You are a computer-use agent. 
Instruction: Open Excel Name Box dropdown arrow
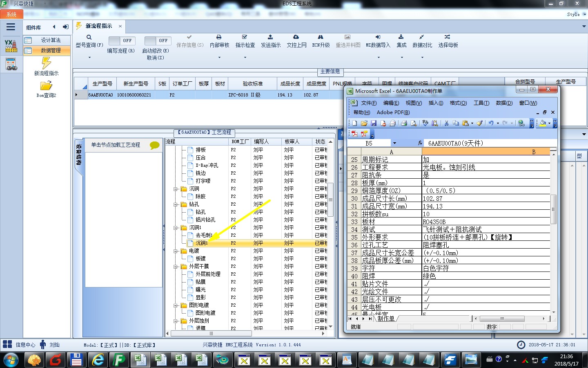394,143
